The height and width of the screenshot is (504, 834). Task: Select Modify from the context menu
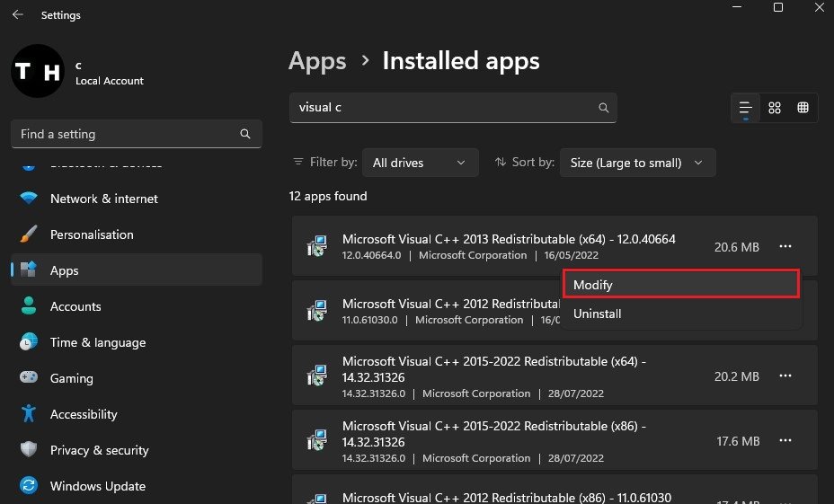(680, 284)
